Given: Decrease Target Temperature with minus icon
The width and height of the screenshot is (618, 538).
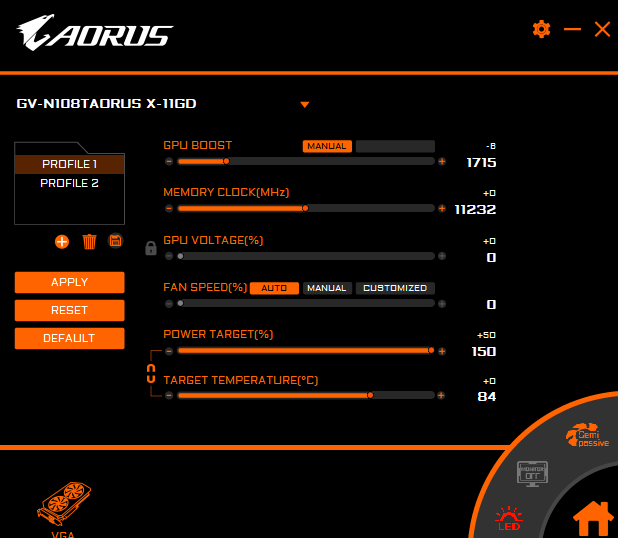Looking at the screenshot, I should pyautogui.click(x=169, y=395).
